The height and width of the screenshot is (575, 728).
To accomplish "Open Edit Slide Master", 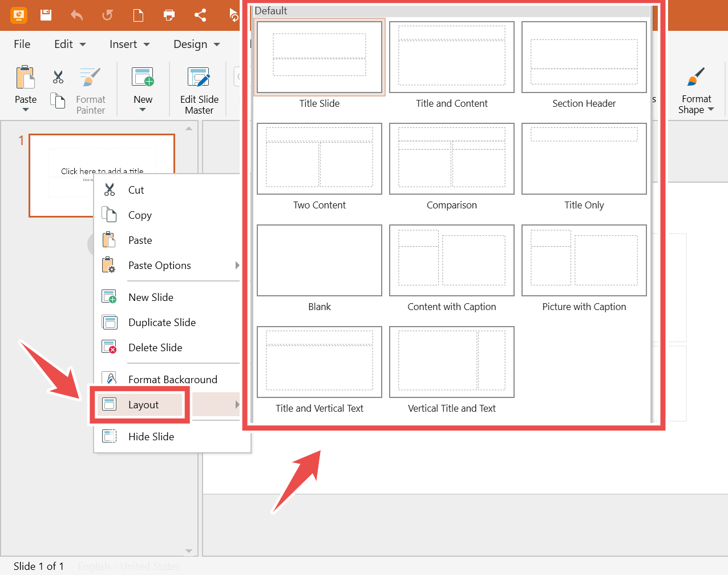I will pyautogui.click(x=199, y=89).
